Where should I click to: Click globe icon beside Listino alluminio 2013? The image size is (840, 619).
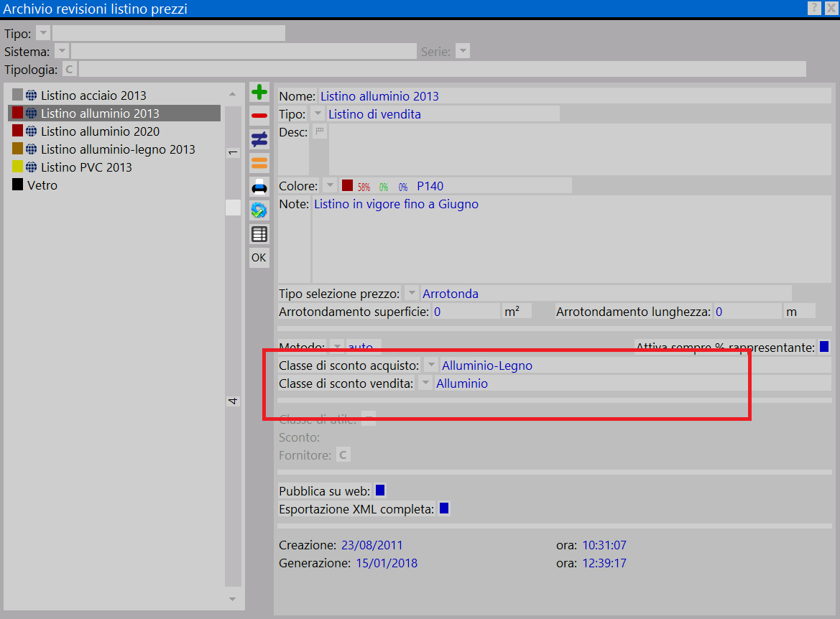pos(32,113)
